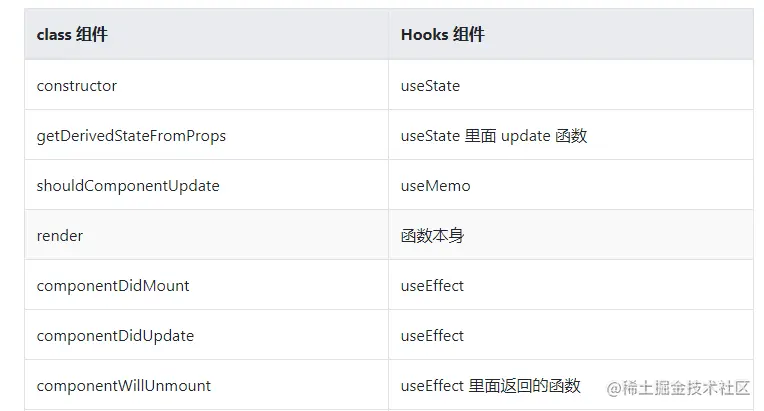The width and height of the screenshot is (764, 411).
Task: Click the componentDidUpdate cell
Action: click(115, 336)
